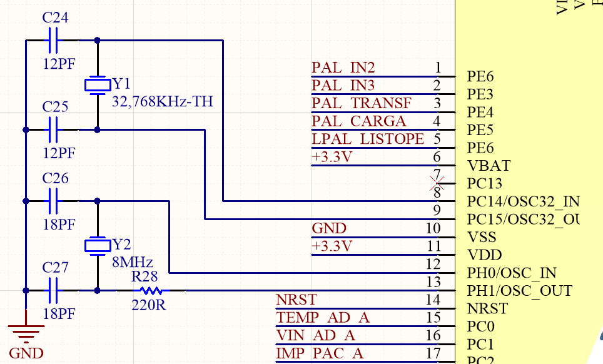
Task: Select the Y2 crystal symbol
Action: [98, 246]
